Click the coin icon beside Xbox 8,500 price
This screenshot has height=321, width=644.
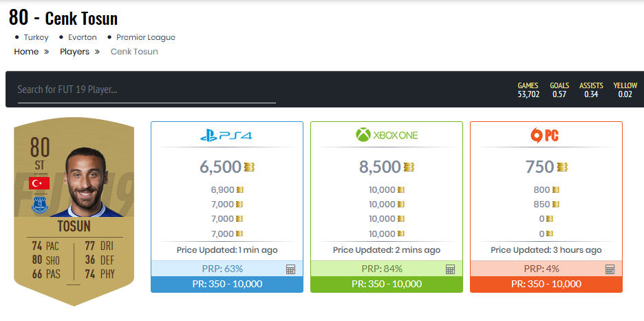tap(409, 167)
